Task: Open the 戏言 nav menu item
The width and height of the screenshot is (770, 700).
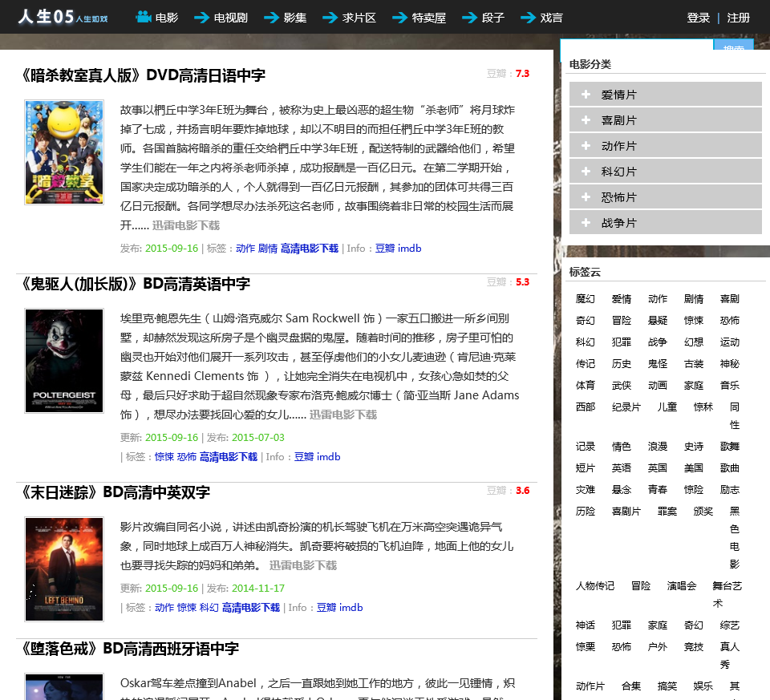Action: click(x=551, y=18)
